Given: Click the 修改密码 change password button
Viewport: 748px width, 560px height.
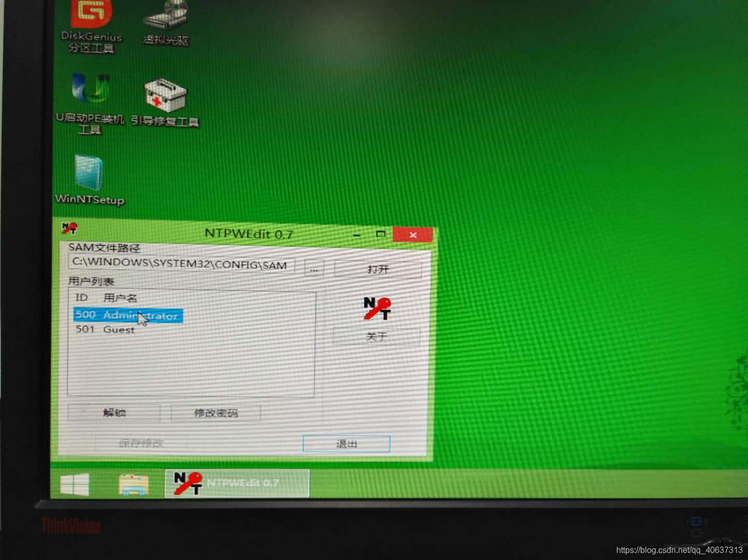Looking at the screenshot, I should click(x=216, y=413).
